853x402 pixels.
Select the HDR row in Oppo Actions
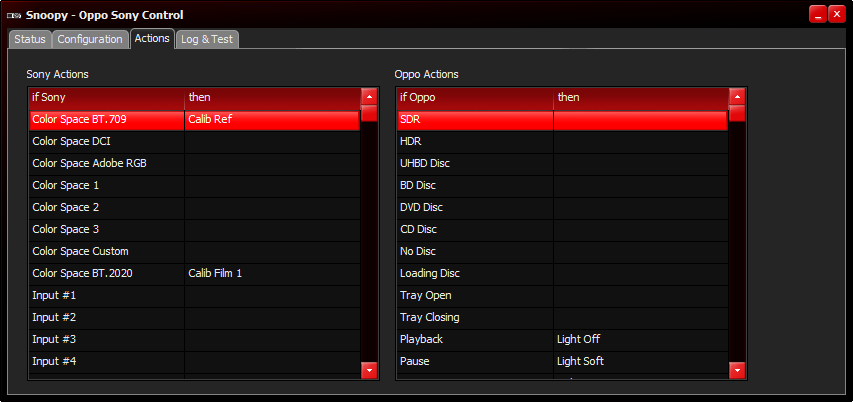(x=563, y=142)
